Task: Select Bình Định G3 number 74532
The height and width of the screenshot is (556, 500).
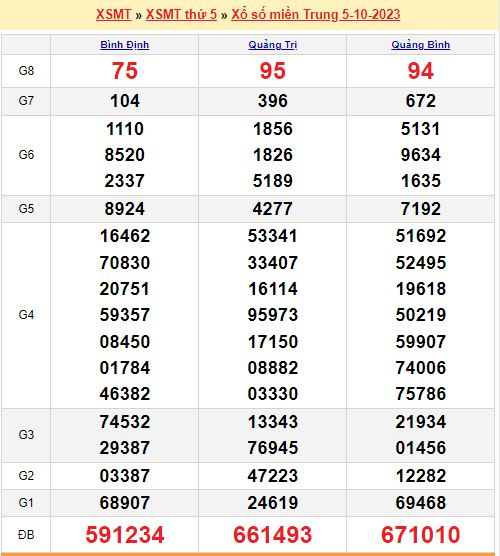Action: coord(125,422)
